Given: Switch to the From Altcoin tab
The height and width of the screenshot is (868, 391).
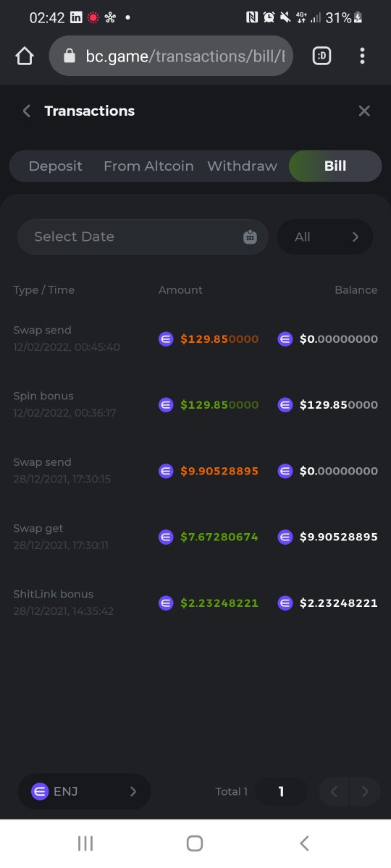Looking at the screenshot, I should (148, 166).
